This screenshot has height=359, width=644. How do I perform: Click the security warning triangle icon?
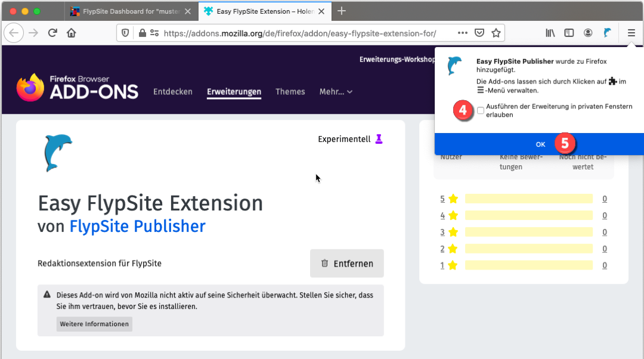point(47,295)
